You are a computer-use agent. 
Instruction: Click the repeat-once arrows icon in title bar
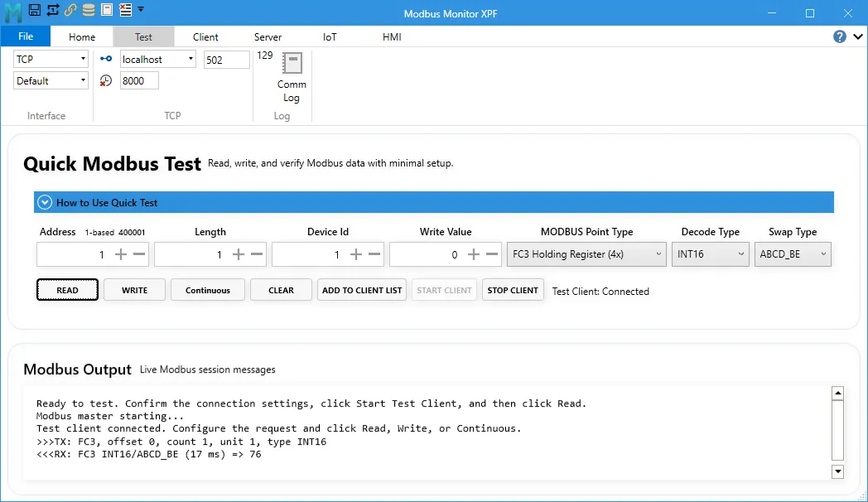coord(52,9)
